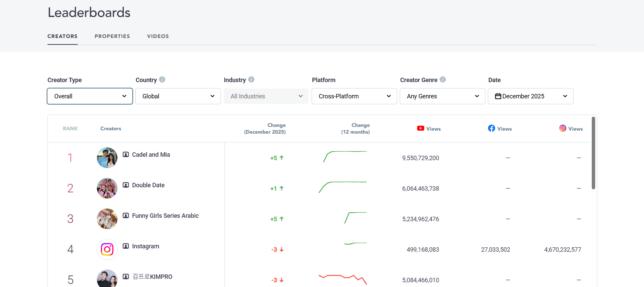The image size is (644, 287).
Task: Click the views value 6,064,463,738
Action: click(x=421, y=189)
